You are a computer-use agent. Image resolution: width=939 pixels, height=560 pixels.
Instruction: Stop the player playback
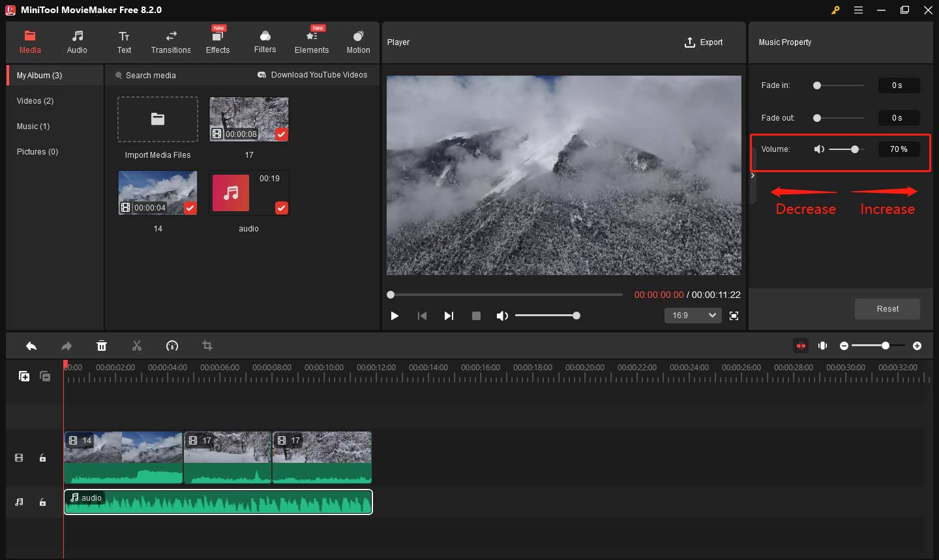(x=476, y=316)
